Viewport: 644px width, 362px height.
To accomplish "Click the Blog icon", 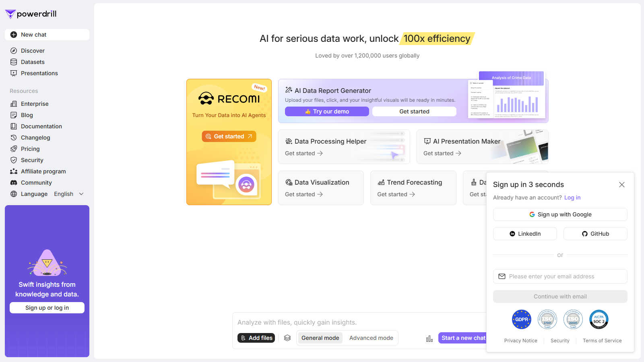I will pos(14,115).
